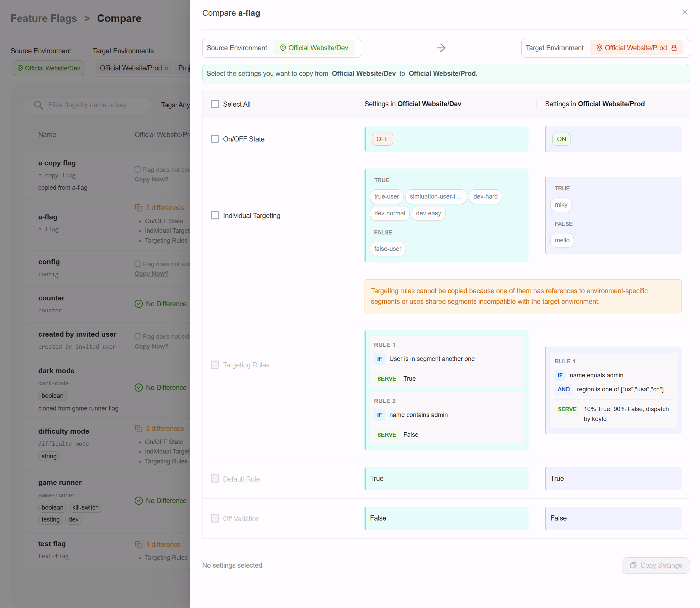Close the Compare a-flag panel

[x=685, y=12]
